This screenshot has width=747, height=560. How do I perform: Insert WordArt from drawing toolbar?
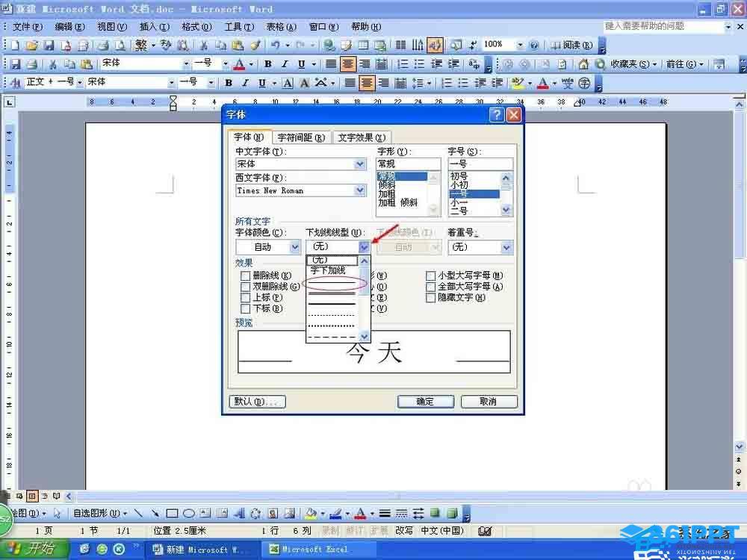pos(239,514)
